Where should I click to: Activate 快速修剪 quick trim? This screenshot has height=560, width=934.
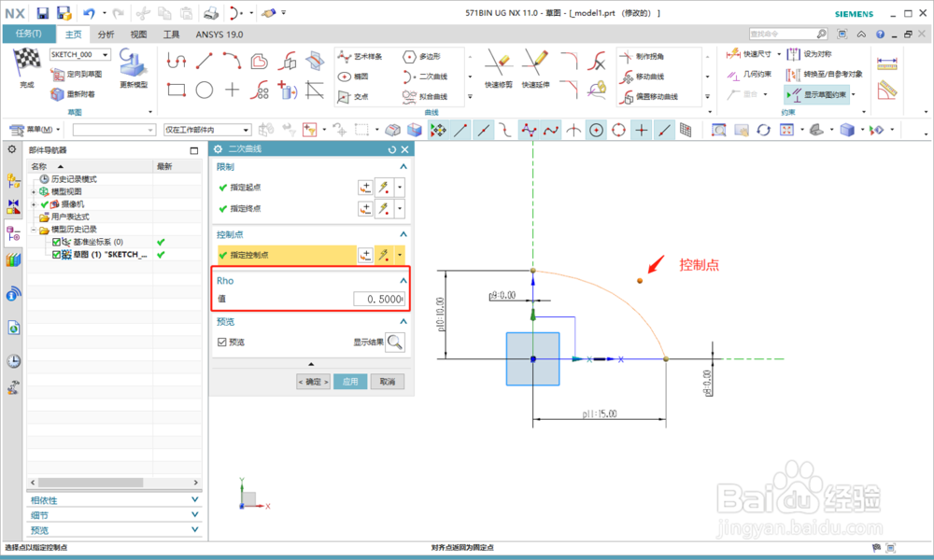coord(498,68)
